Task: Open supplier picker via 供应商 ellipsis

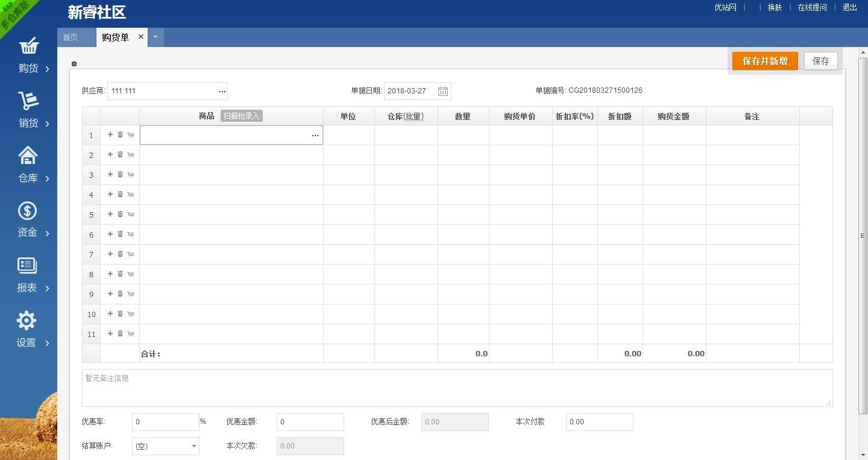Action: point(222,91)
